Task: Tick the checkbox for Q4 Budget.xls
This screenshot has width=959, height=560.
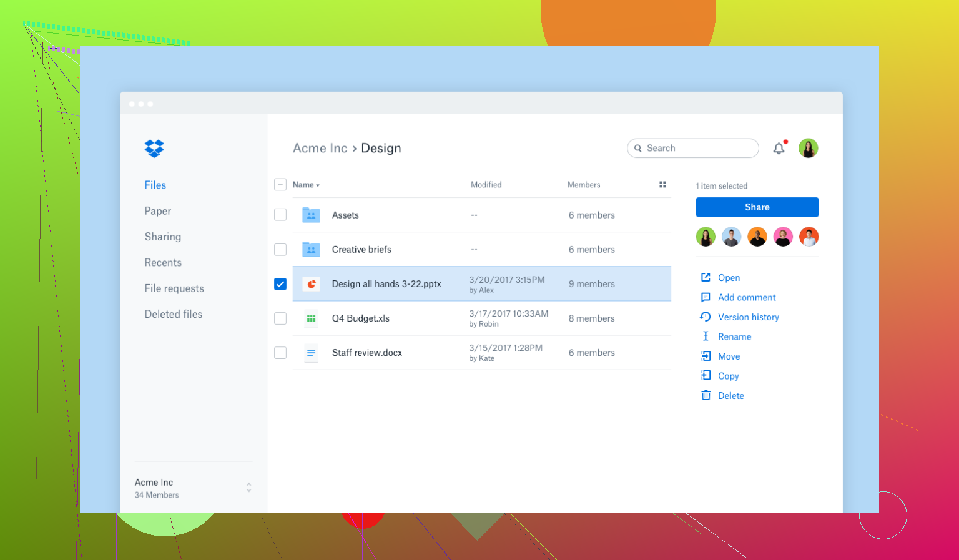Action: (280, 318)
